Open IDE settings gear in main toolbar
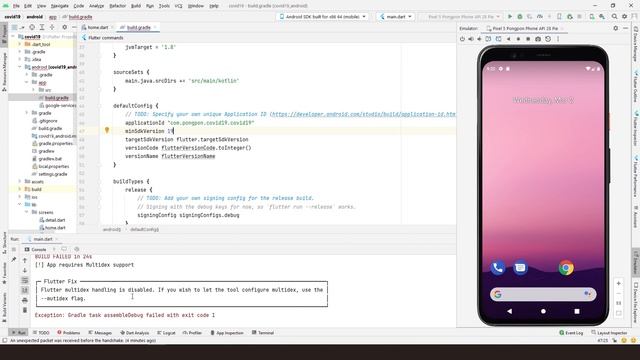 (x=624, y=17)
